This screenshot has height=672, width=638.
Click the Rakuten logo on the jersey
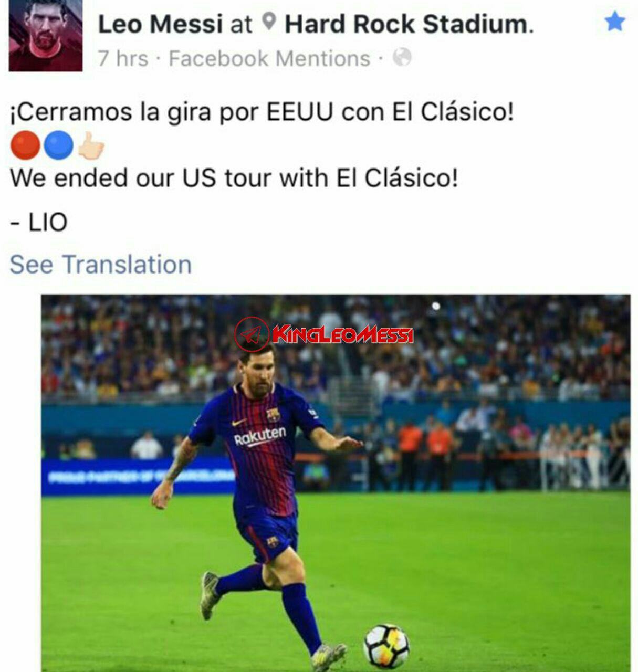[260, 436]
